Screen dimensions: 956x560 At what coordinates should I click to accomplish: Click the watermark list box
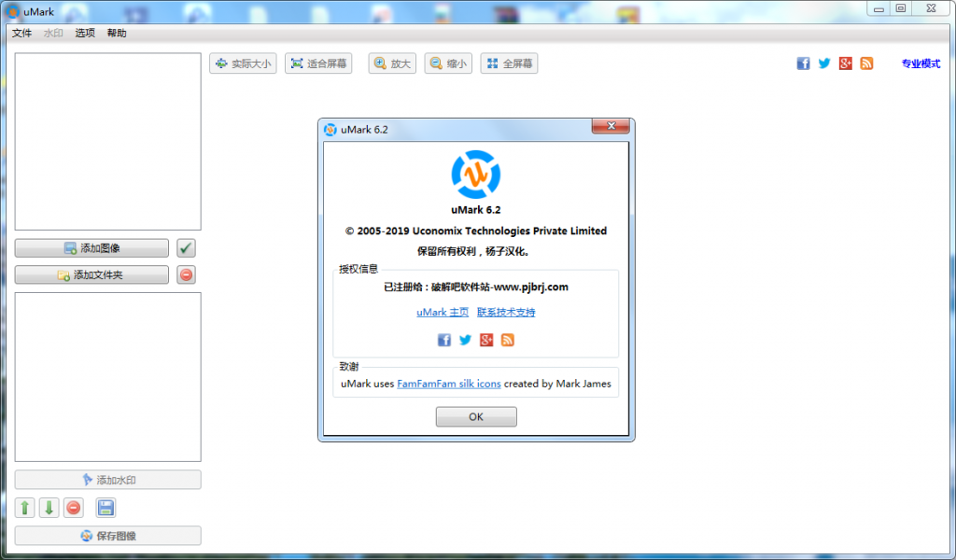tap(108, 376)
